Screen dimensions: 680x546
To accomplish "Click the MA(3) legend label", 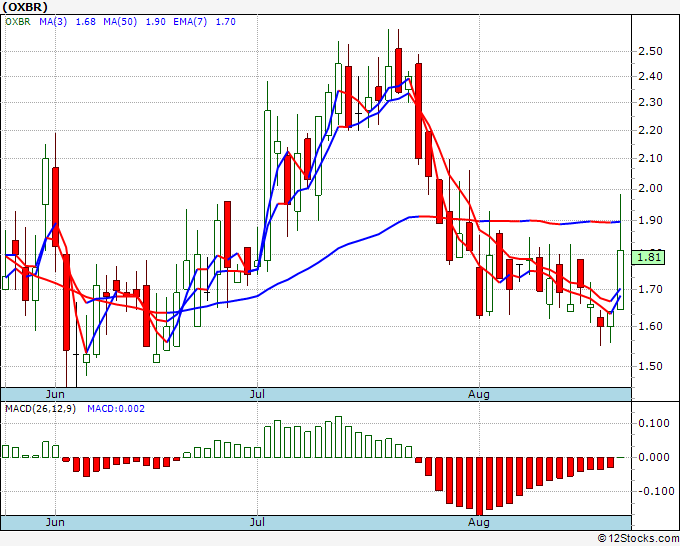I will pyautogui.click(x=53, y=22).
